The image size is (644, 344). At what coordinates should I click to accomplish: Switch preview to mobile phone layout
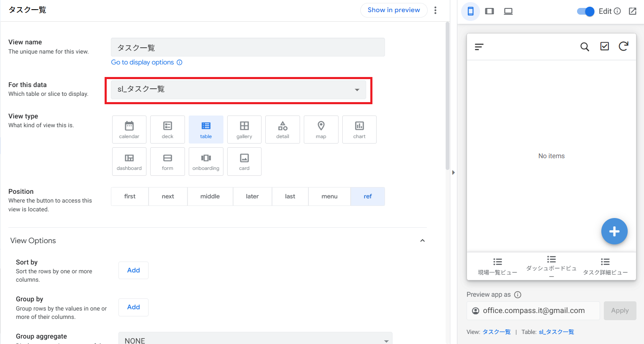(x=470, y=11)
